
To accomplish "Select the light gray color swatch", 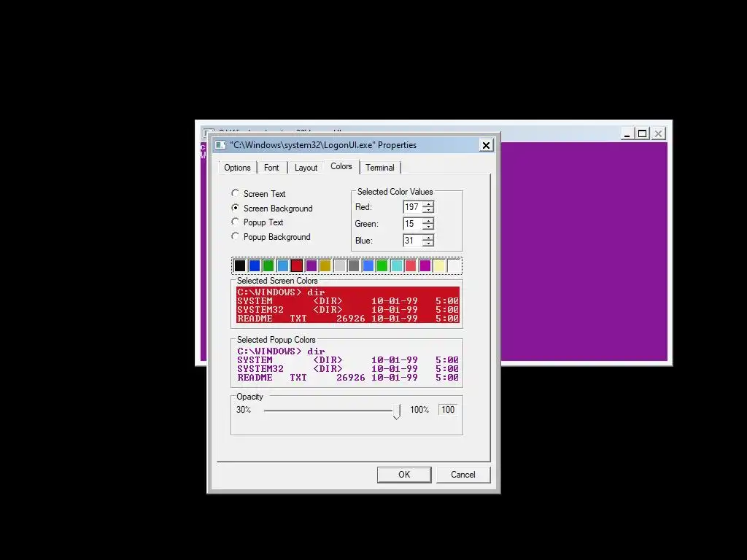I will click(x=340, y=265).
